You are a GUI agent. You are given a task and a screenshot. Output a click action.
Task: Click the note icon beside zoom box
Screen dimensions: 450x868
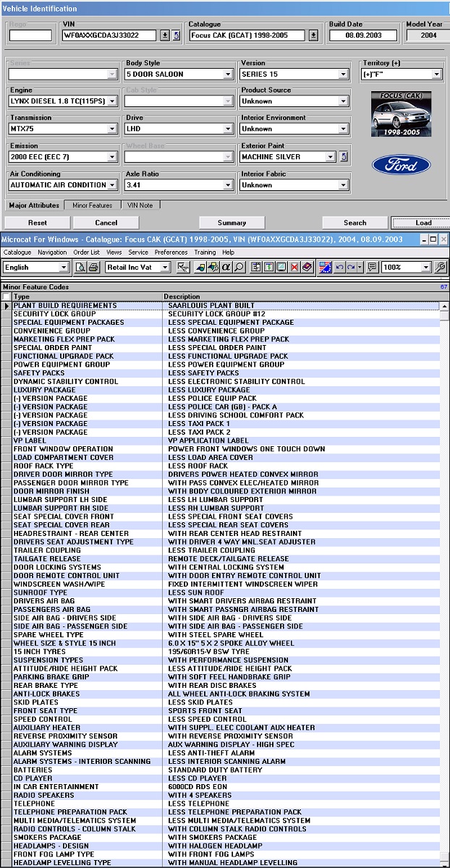(x=373, y=268)
